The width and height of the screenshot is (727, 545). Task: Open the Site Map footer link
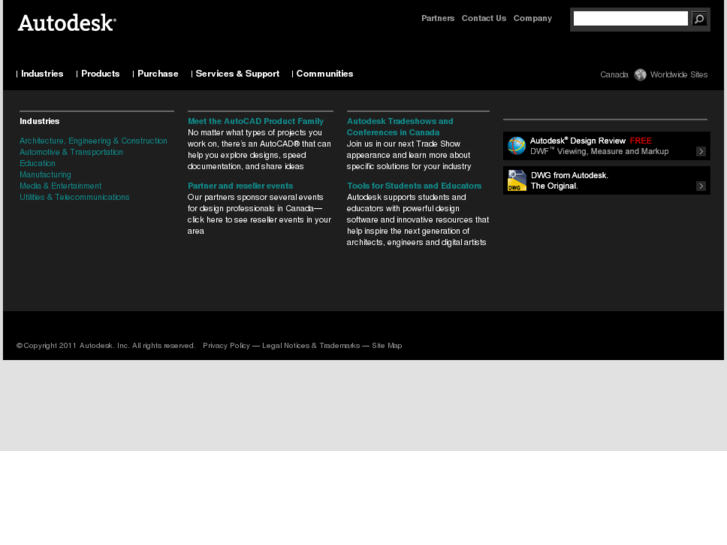pos(387,346)
